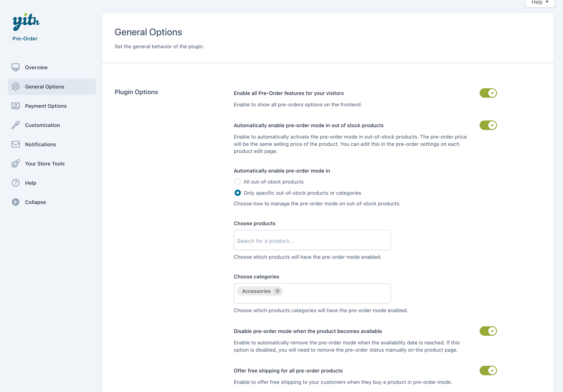The image size is (563, 392).
Task: Click the Your Store Tools rocket icon
Action: tap(16, 164)
